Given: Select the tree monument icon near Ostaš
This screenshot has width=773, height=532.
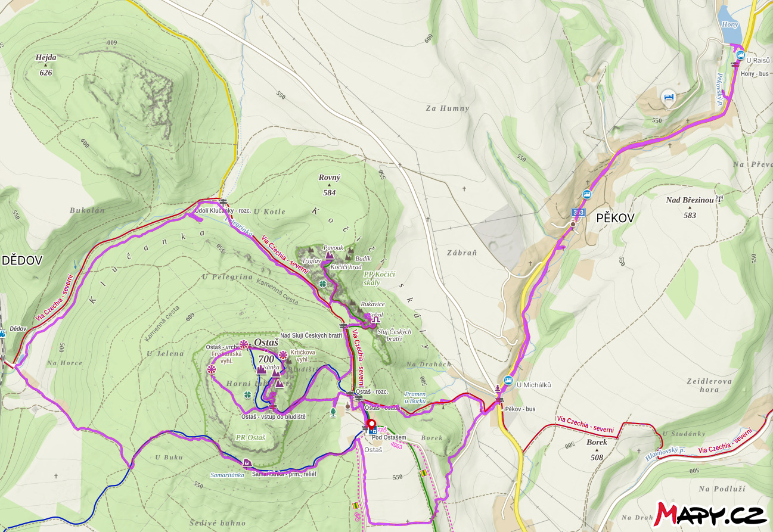Looking at the screenshot, I should [x=333, y=411].
